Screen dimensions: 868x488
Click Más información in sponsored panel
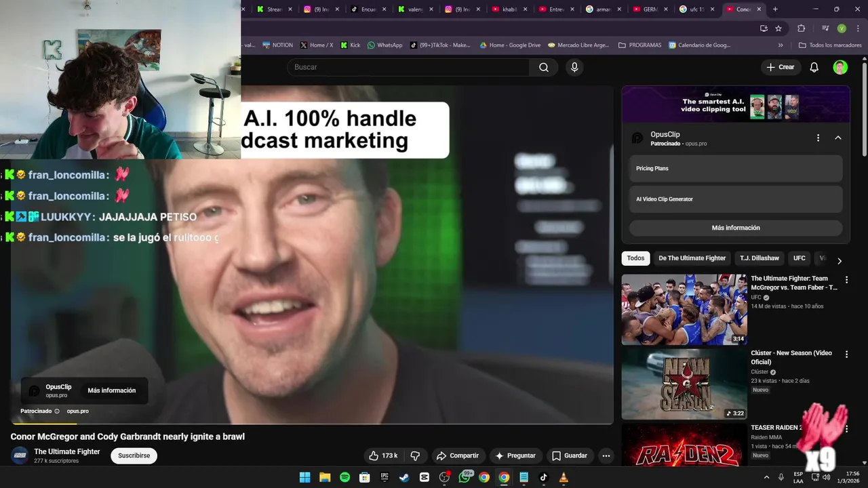pos(736,228)
